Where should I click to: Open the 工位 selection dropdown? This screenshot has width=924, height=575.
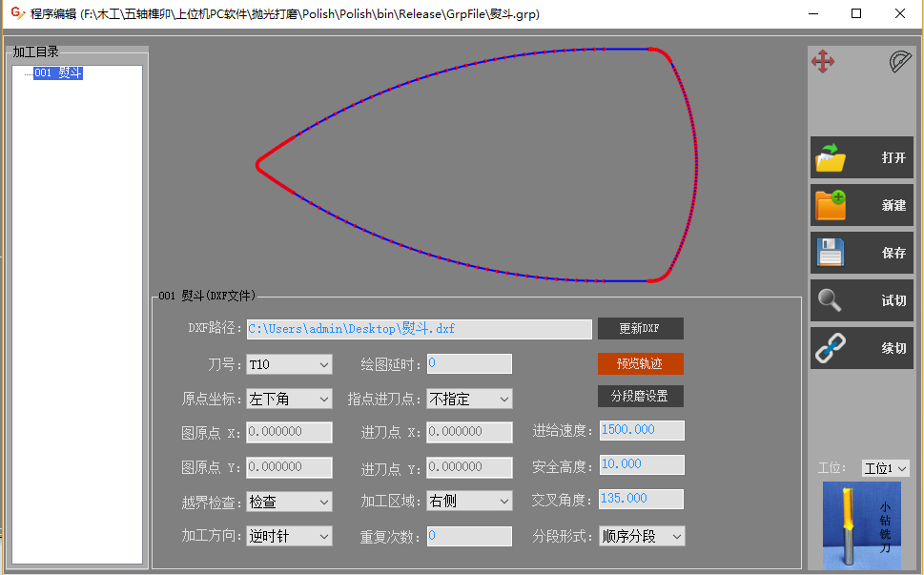tap(885, 468)
